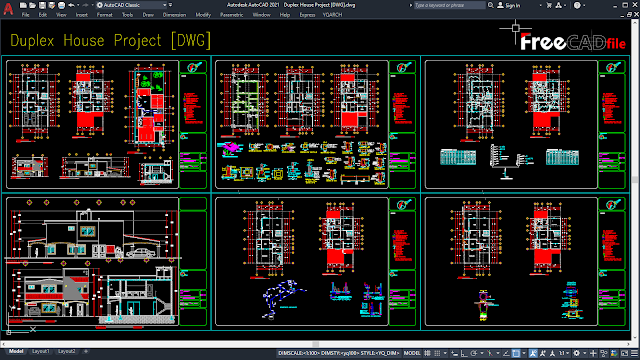Click the Sign In button
The height and width of the screenshot is (360, 640).
[509, 5]
